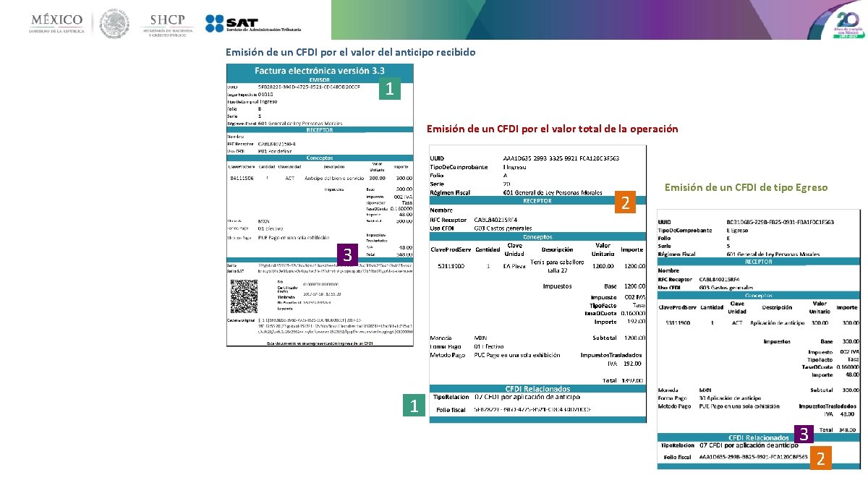Click the SHCP logo in the header
Image resolution: width=868 pixels, height=488 pixels.
(x=167, y=24)
